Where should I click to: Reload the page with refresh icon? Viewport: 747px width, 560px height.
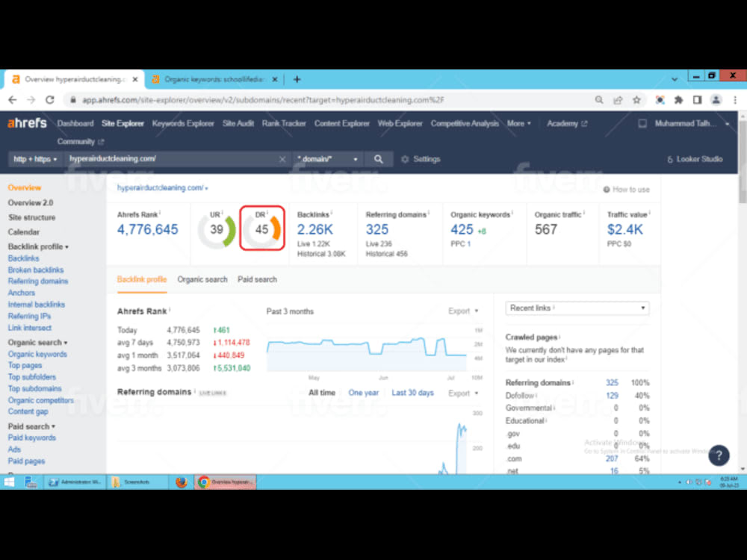50,100
